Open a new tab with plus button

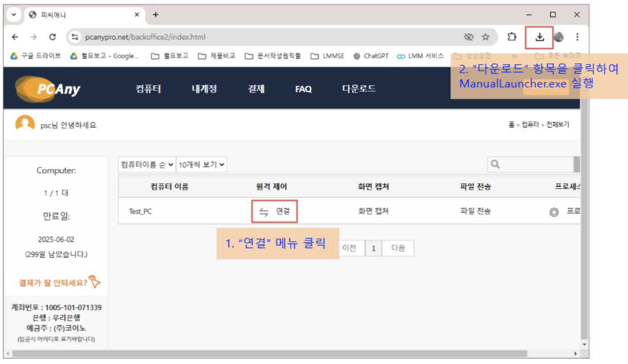(156, 15)
